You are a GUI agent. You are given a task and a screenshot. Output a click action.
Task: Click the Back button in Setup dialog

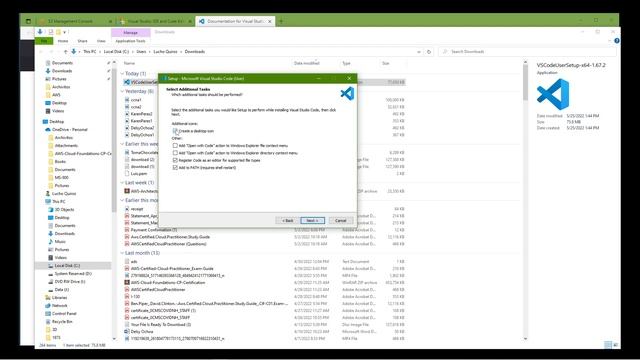287,220
